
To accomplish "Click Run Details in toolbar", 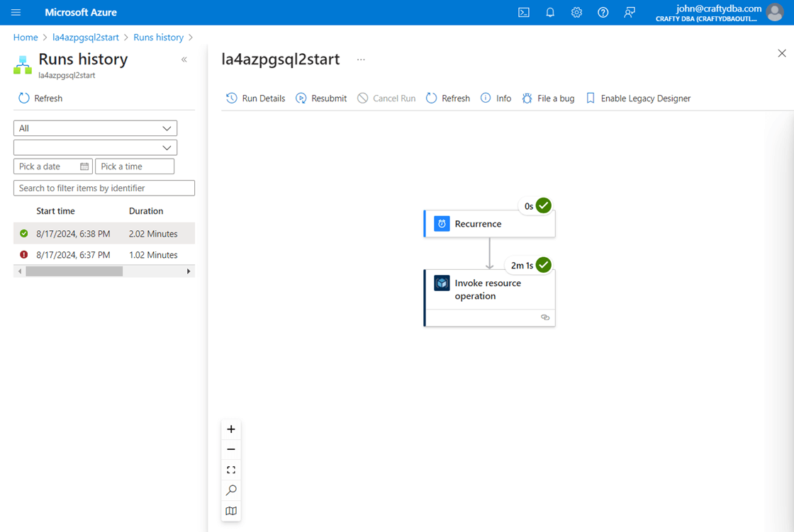I will pyautogui.click(x=256, y=98).
